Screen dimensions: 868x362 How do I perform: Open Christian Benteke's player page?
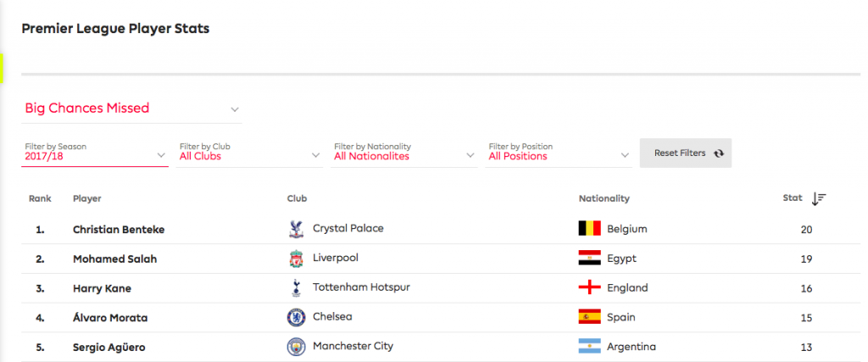coord(119,230)
